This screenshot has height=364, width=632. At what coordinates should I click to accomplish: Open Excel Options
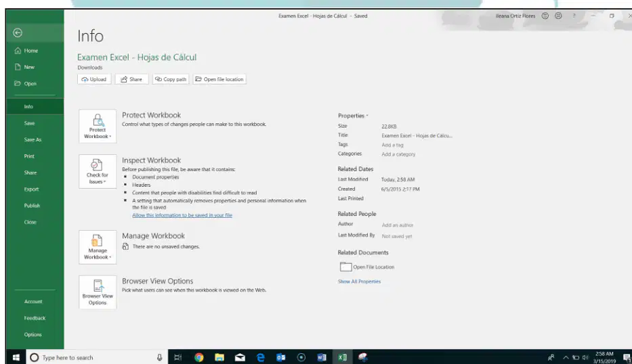point(33,334)
